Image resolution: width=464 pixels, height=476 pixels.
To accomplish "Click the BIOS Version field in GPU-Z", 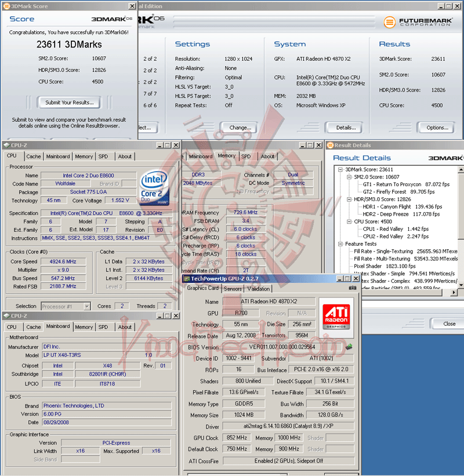I will point(282,347).
